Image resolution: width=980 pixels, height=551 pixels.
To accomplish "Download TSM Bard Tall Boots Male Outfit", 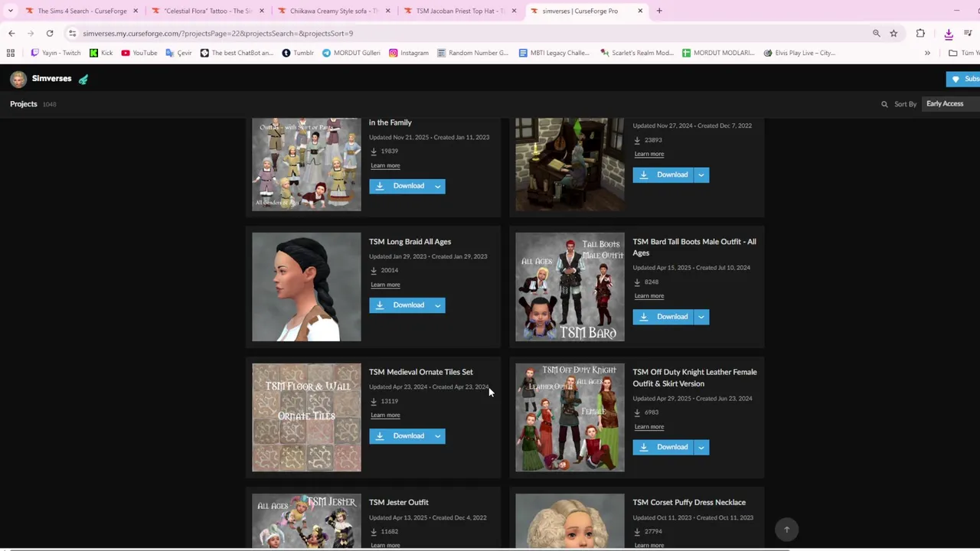I will 663,317.
